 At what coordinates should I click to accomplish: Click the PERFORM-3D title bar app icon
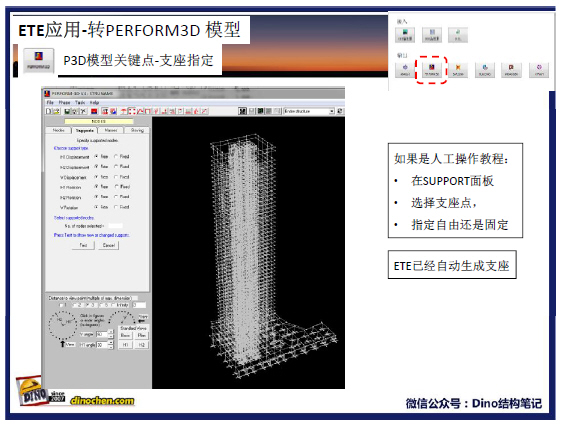48,94
